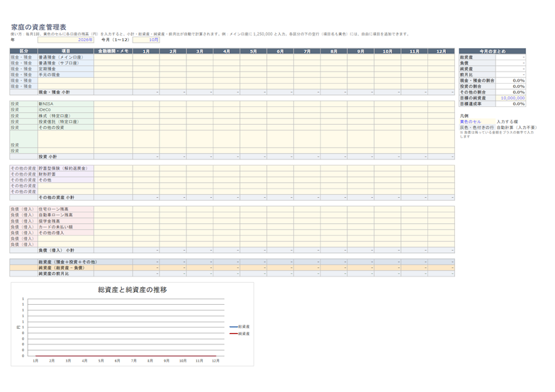The height and width of the screenshot is (392, 555).
Task: Select the カードの未払い額 item cell
Action: (x=66, y=227)
